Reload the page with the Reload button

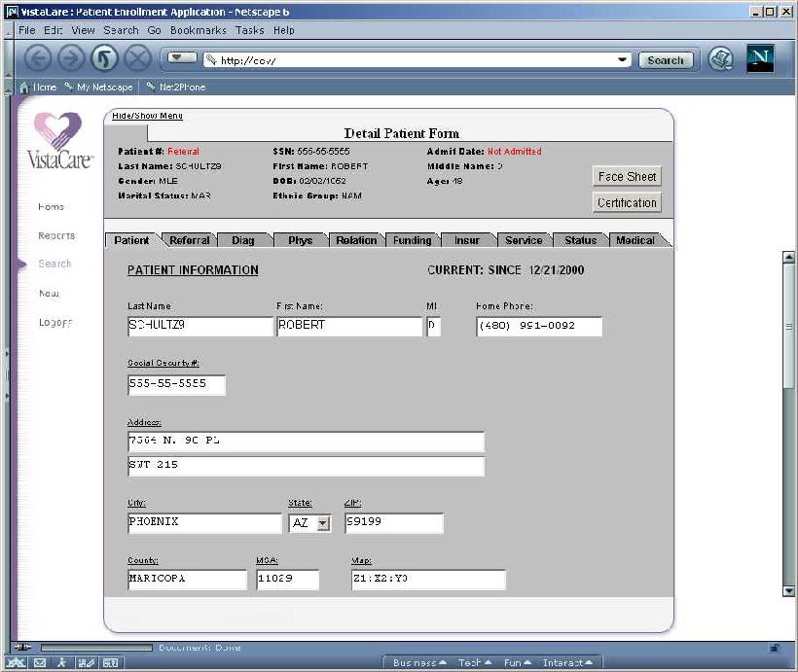pos(104,58)
